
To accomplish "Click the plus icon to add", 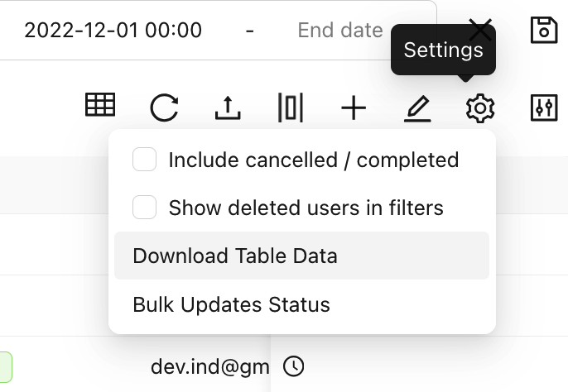I will click(354, 108).
